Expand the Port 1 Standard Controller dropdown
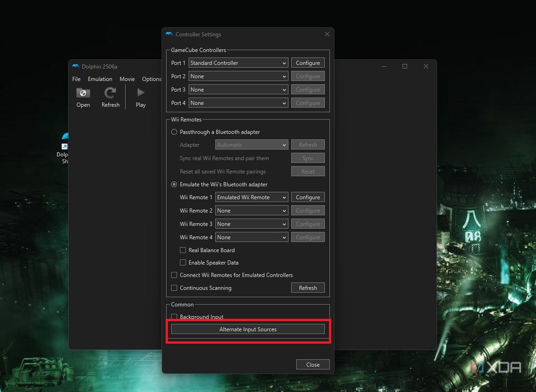 coord(238,63)
